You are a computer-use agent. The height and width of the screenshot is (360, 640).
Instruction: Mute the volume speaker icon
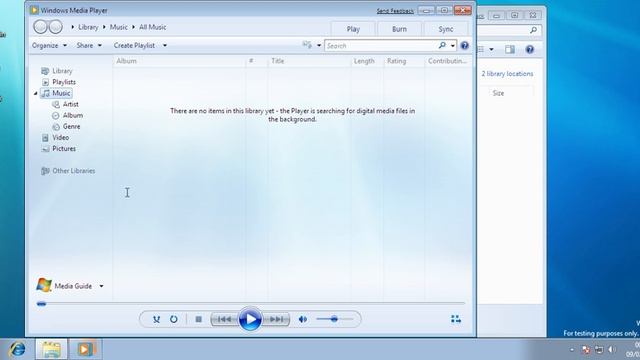click(303, 319)
